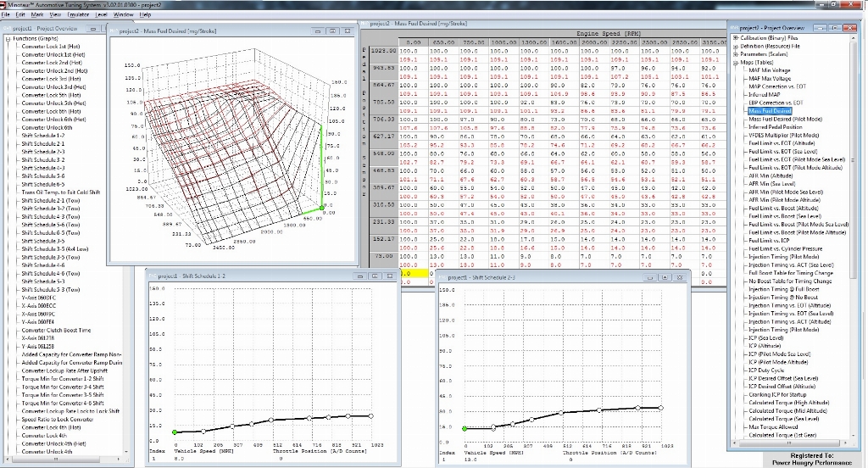Select Trans Oil Temp. to Exit Cold Shift
868x468 pixels.
pyautogui.click(x=61, y=192)
